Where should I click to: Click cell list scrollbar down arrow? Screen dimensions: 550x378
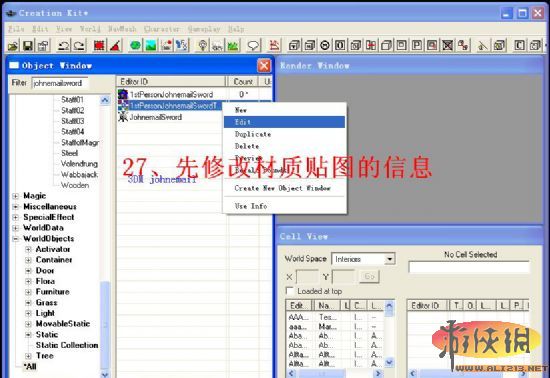point(389,363)
